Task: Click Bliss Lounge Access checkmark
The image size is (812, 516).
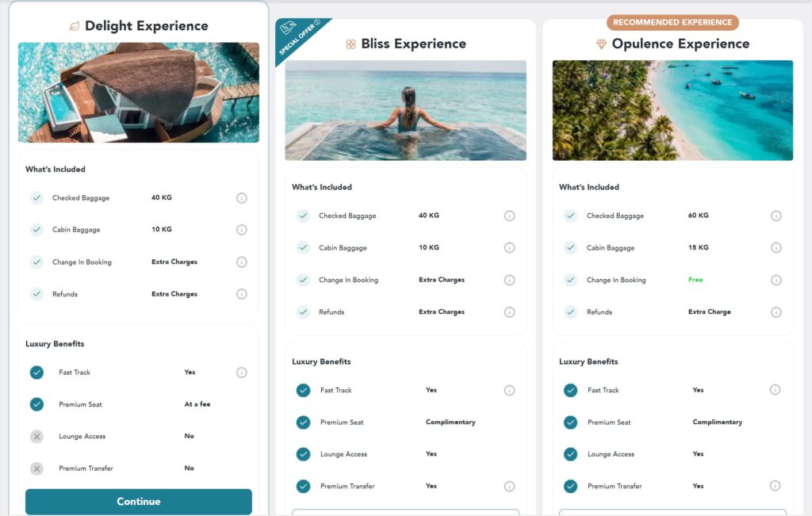Action: 304,454
